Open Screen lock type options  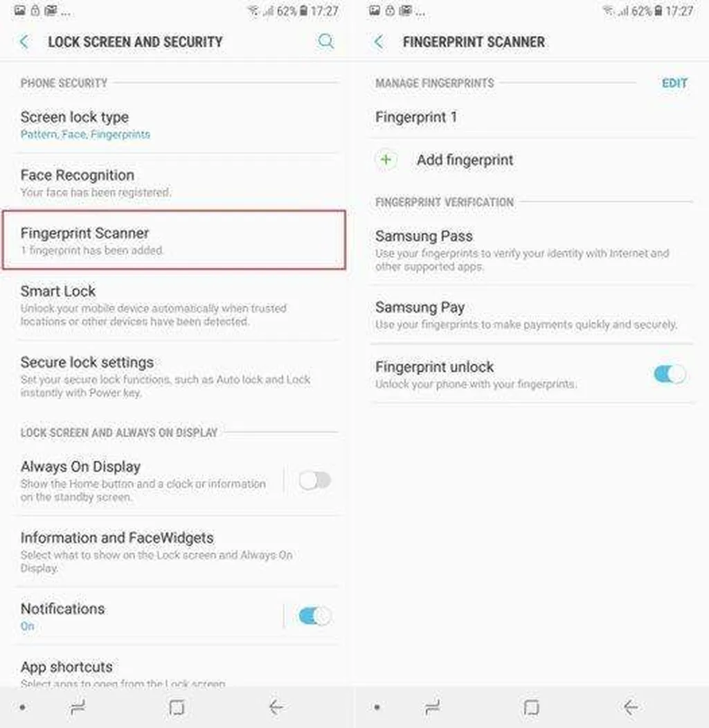177,125
